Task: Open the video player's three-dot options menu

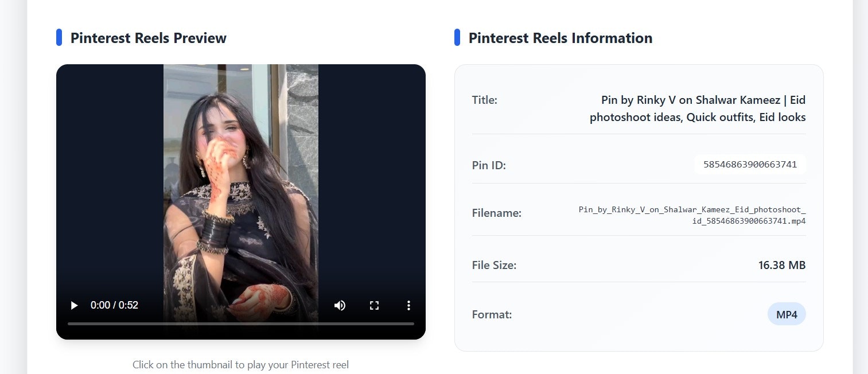Action: click(x=408, y=305)
